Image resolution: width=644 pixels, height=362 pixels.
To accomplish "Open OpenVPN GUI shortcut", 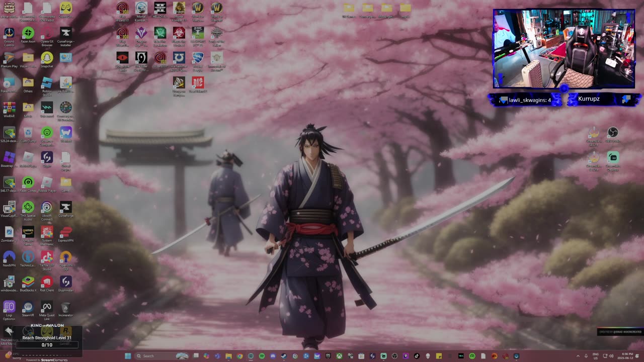I will click(x=65, y=260).
